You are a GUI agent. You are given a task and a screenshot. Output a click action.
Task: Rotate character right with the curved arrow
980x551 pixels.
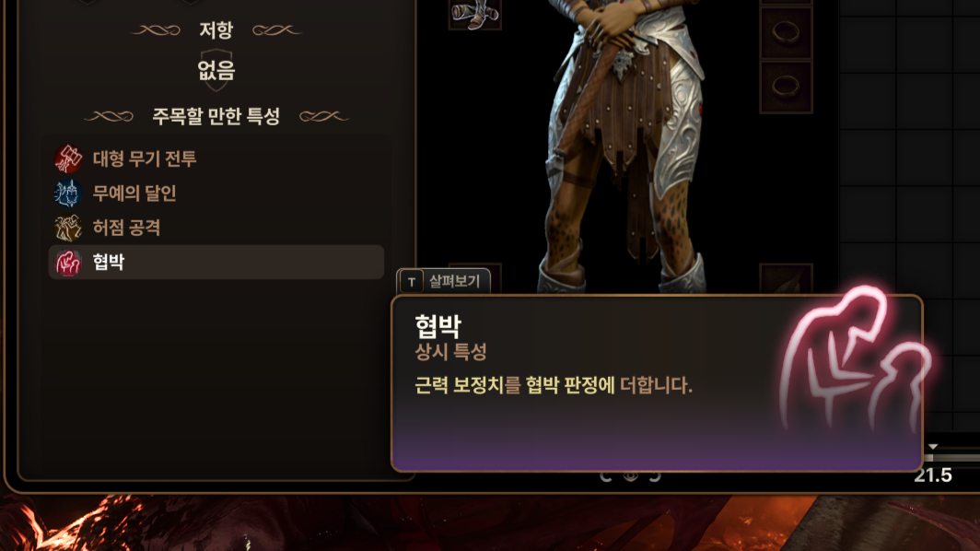pos(655,476)
